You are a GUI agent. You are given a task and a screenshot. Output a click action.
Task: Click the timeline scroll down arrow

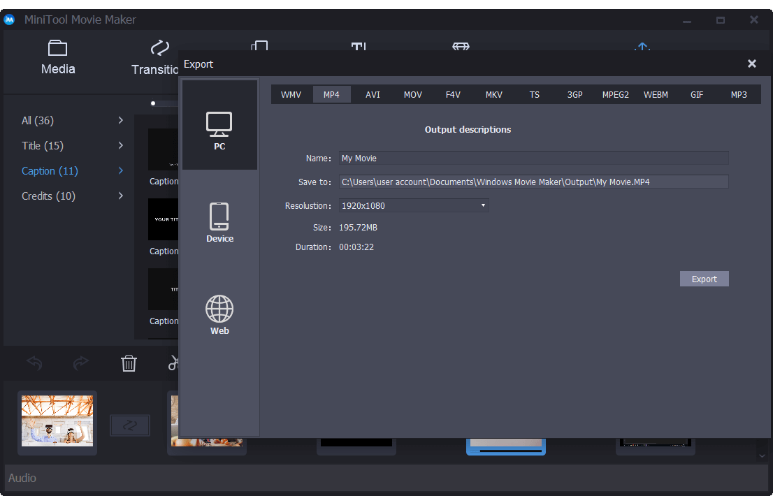click(762, 455)
